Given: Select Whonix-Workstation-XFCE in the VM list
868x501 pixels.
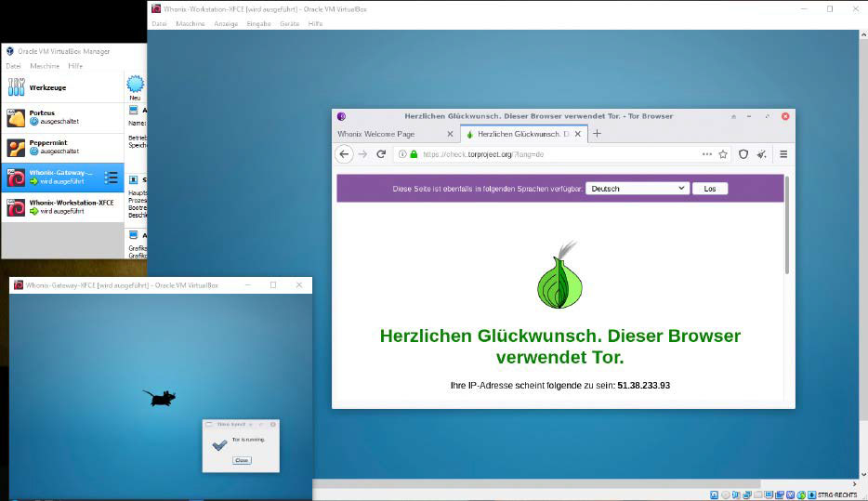Looking at the screenshot, I should click(62, 207).
